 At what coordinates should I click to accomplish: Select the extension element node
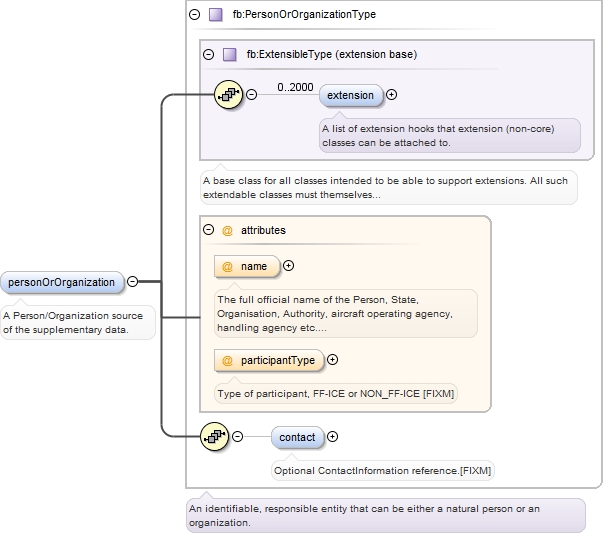coord(350,95)
